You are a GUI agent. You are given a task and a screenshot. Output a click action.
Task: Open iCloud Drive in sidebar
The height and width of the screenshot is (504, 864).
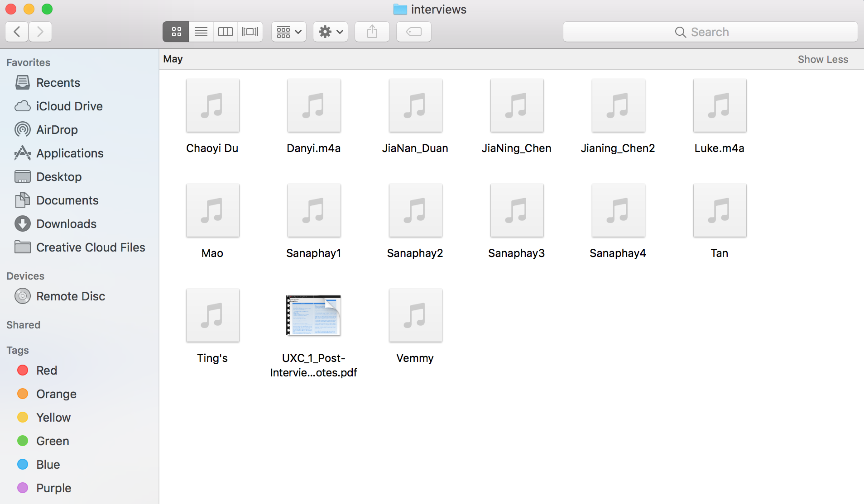[x=79, y=106]
